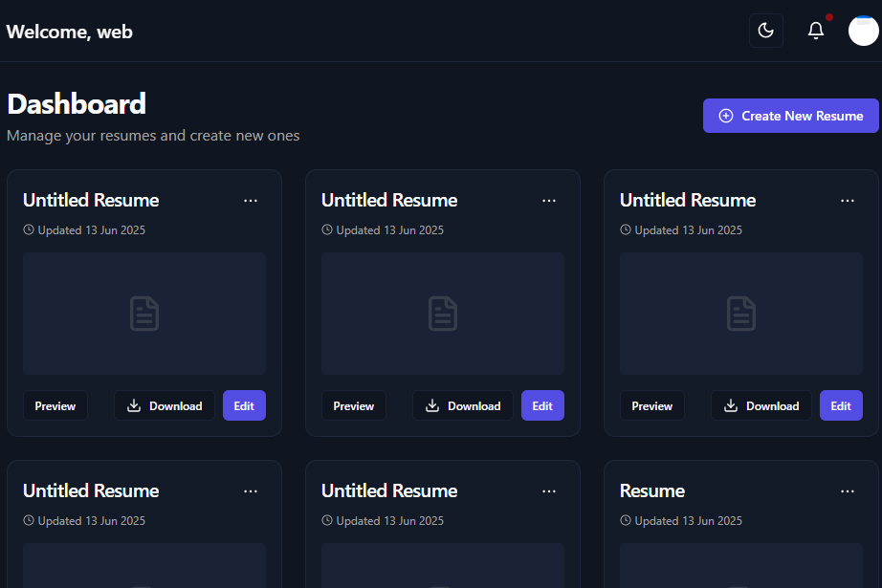Click first resume card document thumbnail
882x588 pixels.
point(144,314)
